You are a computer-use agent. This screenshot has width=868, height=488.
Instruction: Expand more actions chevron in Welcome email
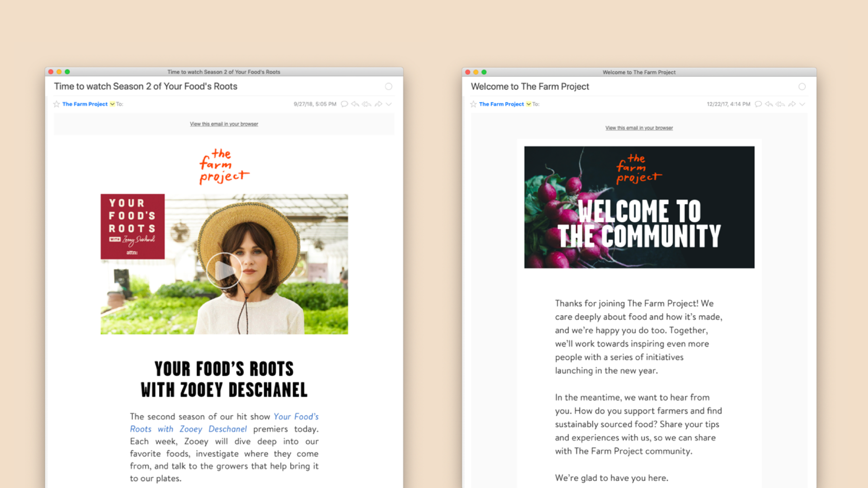[x=802, y=104]
